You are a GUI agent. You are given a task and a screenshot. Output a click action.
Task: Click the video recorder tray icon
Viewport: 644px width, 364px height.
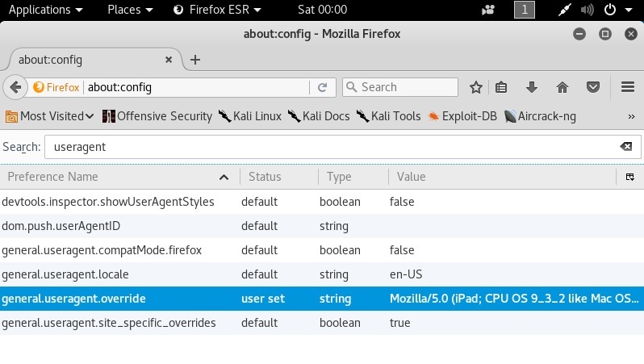488,10
